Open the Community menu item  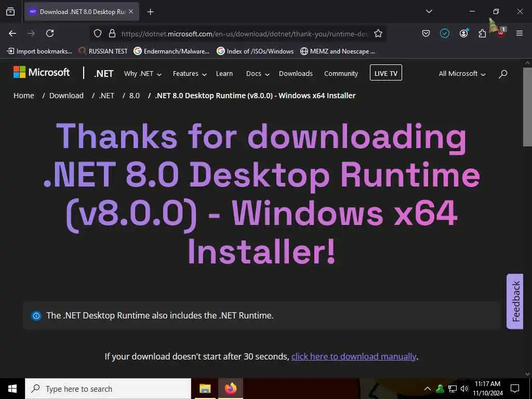(x=341, y=74)
